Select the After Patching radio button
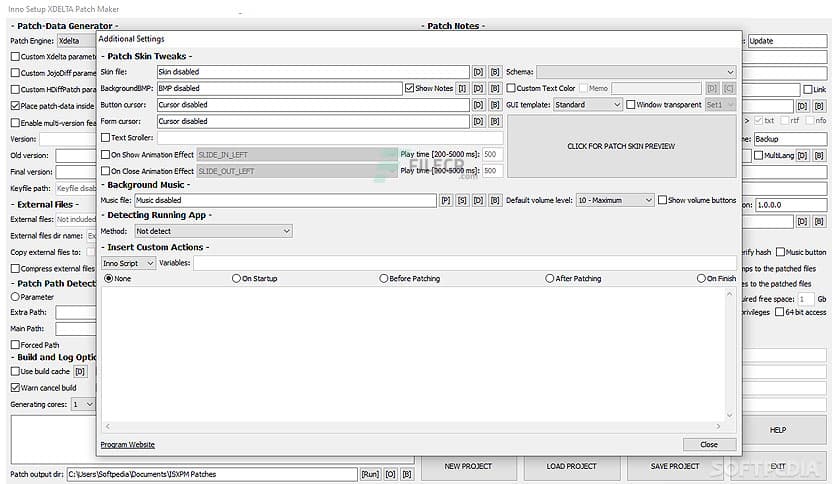The height and width of the screenshot is (484, 836). (x=550, y=278)
